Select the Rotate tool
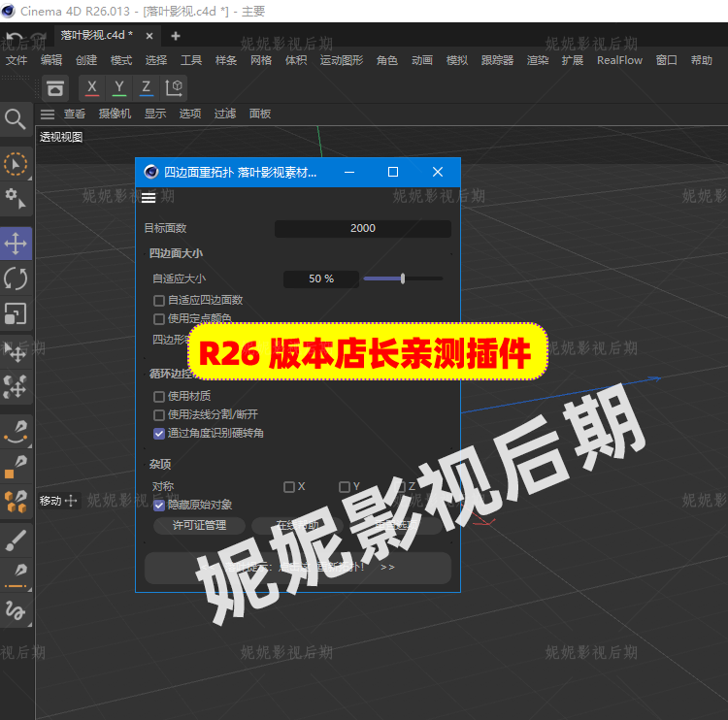This screenshot has width=728, height=720. [16, 278]
